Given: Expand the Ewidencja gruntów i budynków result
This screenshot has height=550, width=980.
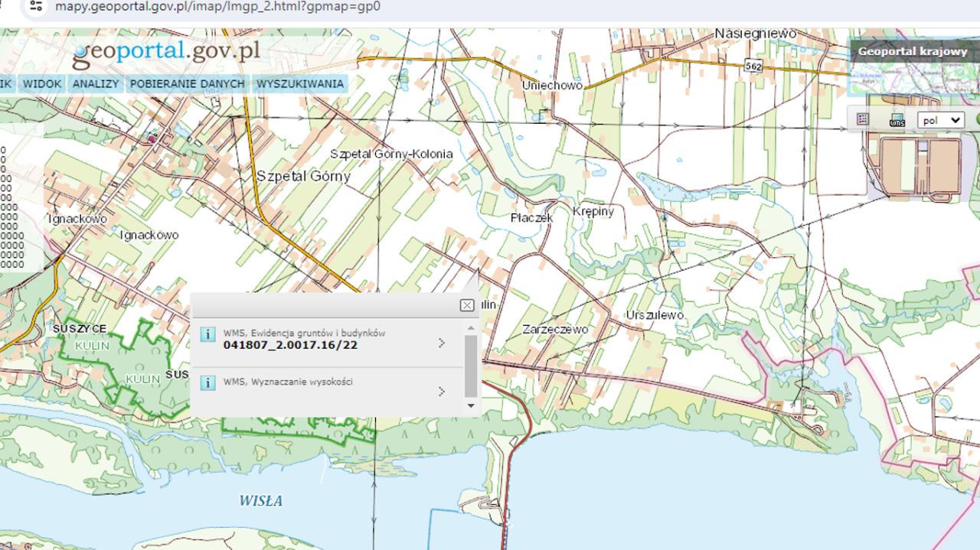Looking at the screenshot, I should pos(442,343).
